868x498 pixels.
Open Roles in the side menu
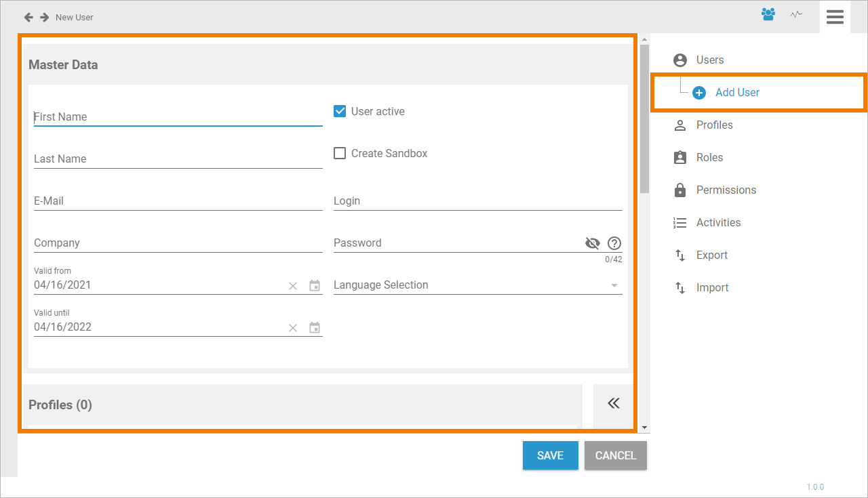pyautogui.click(x=709, y=157)
